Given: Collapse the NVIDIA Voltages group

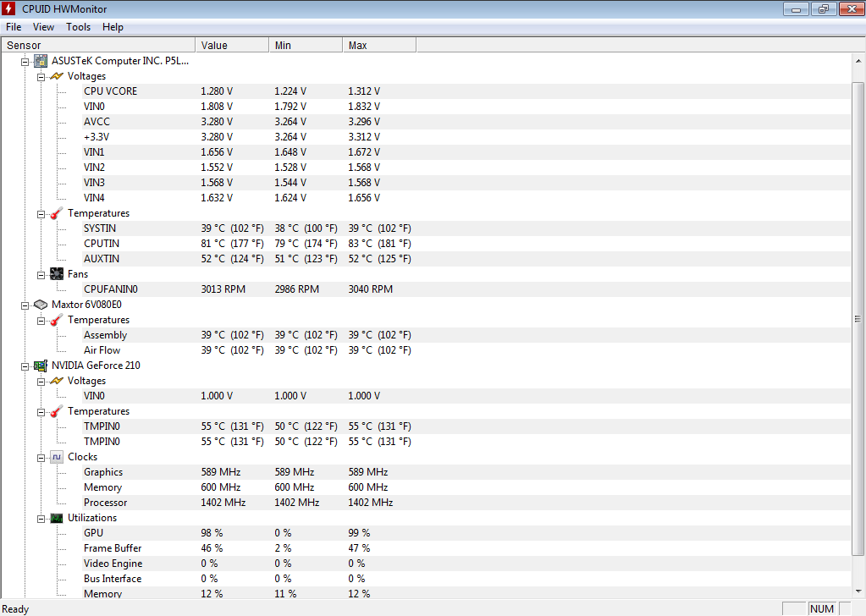Looking at the screenshot, I should point(41,382).
